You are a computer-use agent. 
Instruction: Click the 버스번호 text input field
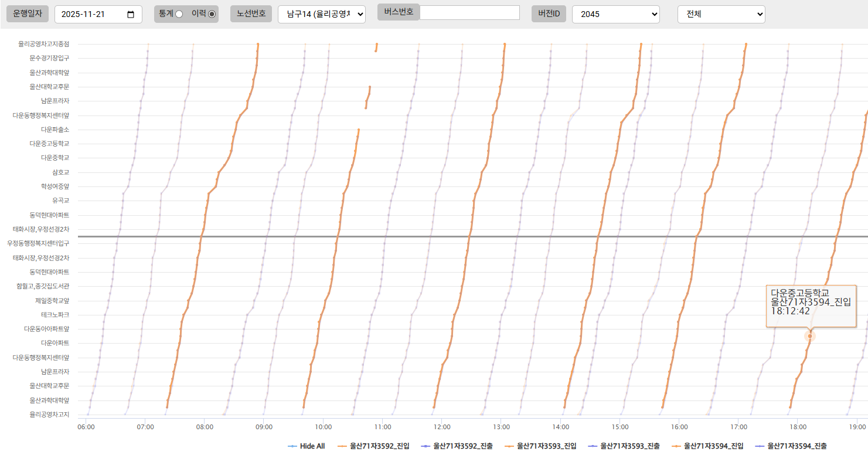(x=469, y=13)
